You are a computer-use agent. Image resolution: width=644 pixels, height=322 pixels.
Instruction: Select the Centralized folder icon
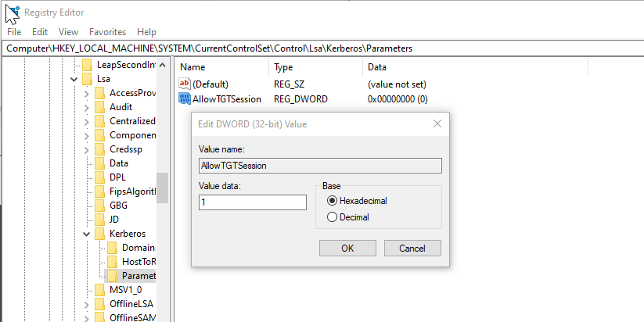(x=100, y=121)
